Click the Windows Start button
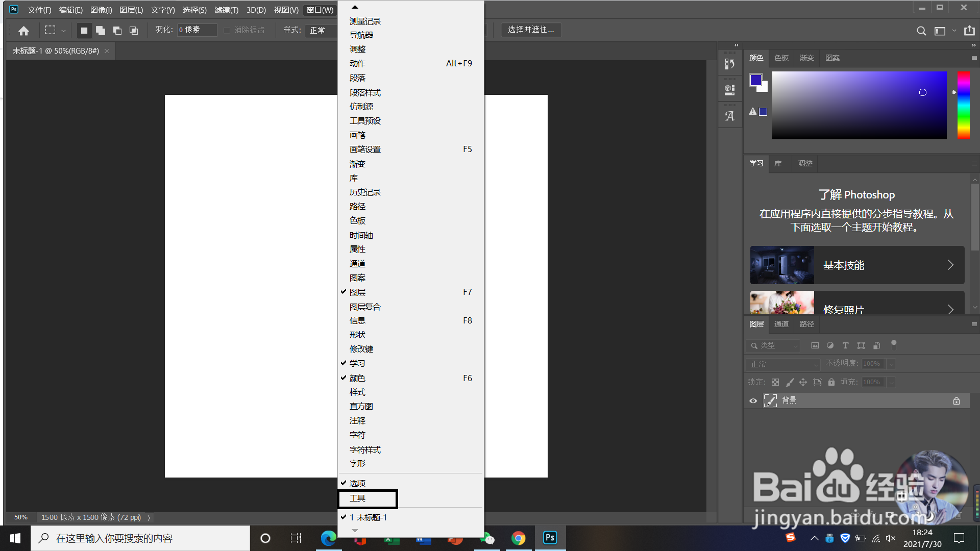This screenshot has width=980, height=551. click(15, 538)
